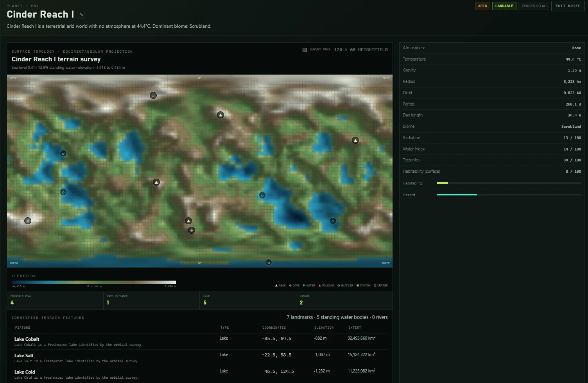
Task: Click the Habitability progress bar
Action: pyautogui.click(x=509, y=183)
